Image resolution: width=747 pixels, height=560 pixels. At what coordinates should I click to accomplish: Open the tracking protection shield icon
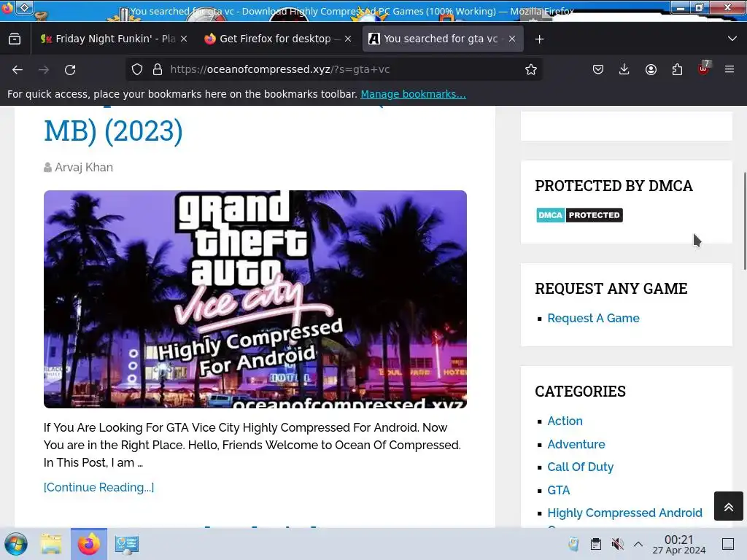(x=137, y=69)
